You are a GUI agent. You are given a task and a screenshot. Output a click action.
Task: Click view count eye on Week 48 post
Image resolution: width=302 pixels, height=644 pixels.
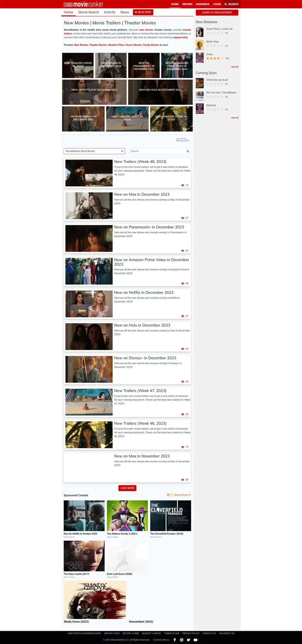tap(183, 185)
